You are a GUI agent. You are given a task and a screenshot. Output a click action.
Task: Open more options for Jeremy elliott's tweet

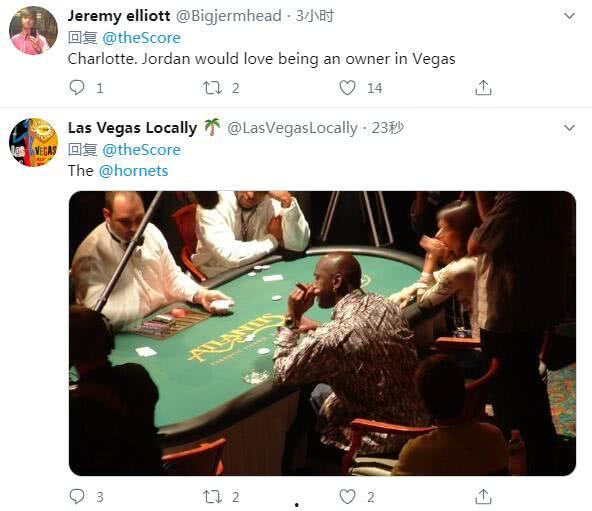pos(569,16)
